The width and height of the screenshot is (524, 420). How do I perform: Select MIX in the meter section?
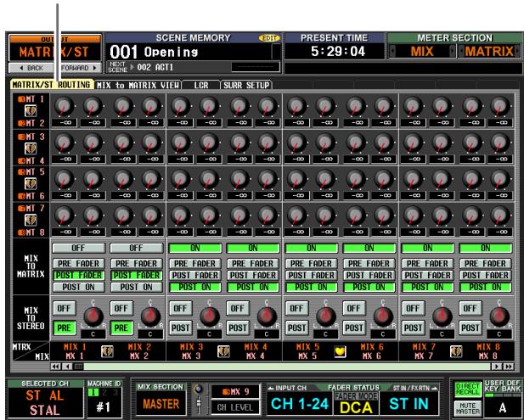click(422, 52)
